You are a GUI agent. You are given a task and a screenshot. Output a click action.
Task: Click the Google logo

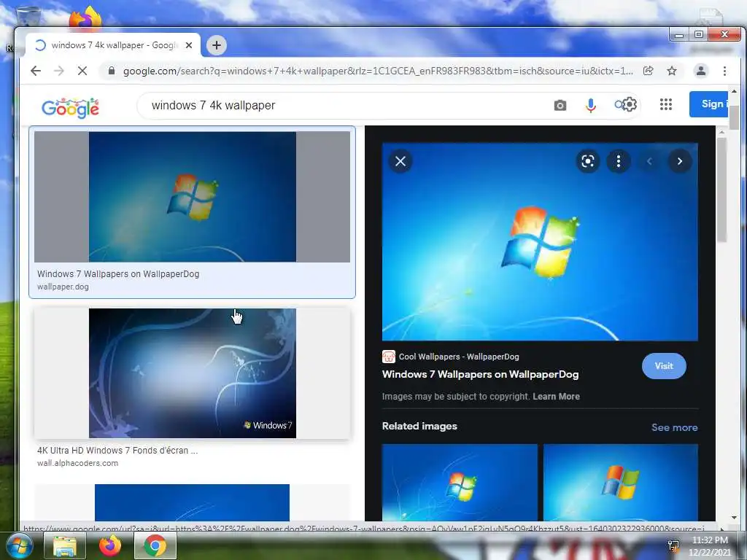(71, 108)
